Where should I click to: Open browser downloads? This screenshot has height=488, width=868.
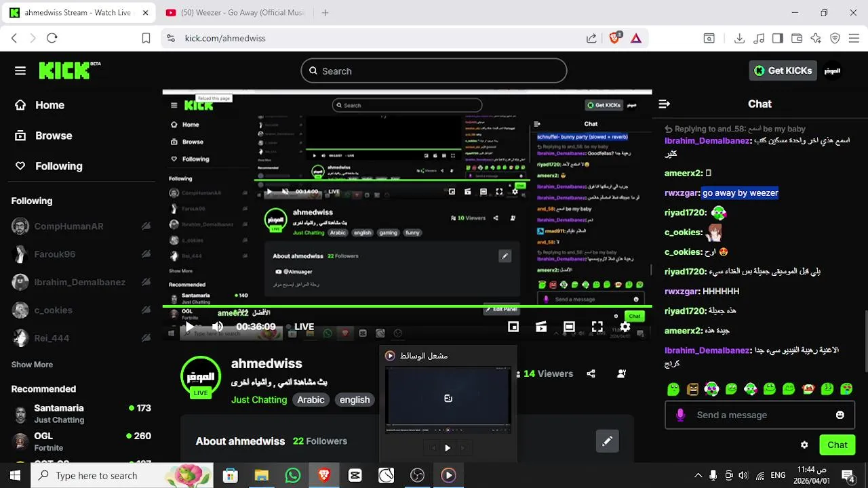740,39
